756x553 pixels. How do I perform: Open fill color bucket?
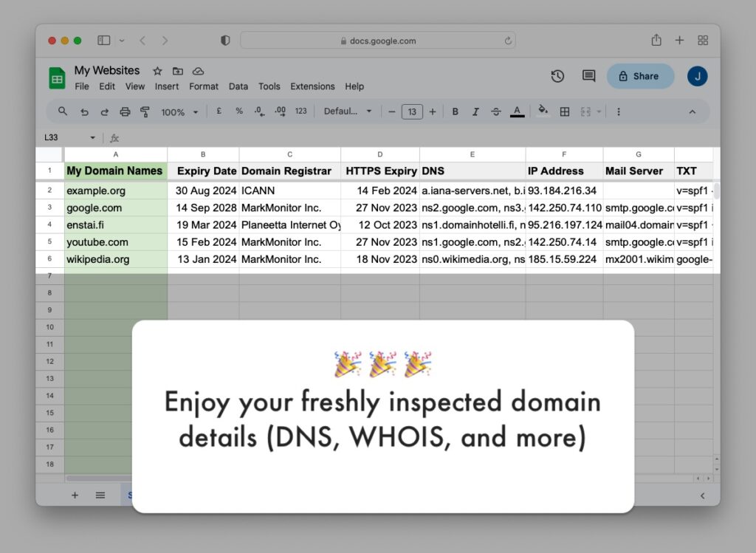543,111
